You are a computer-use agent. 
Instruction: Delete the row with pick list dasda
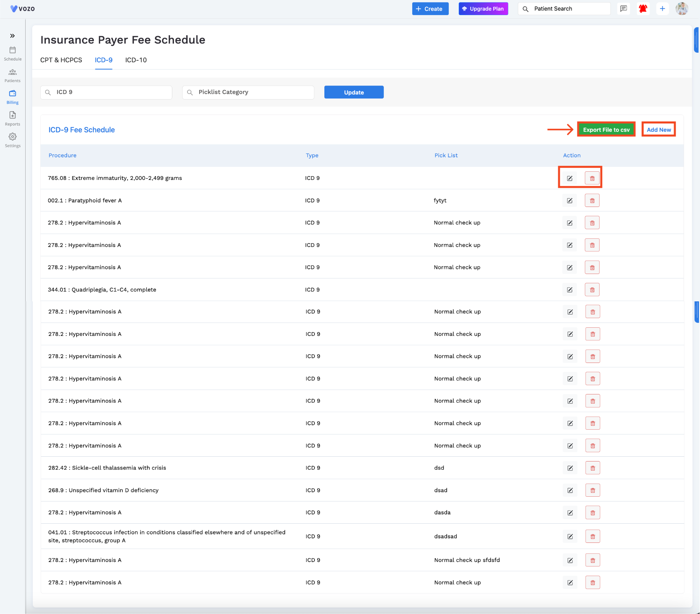(x=593, y=513)
